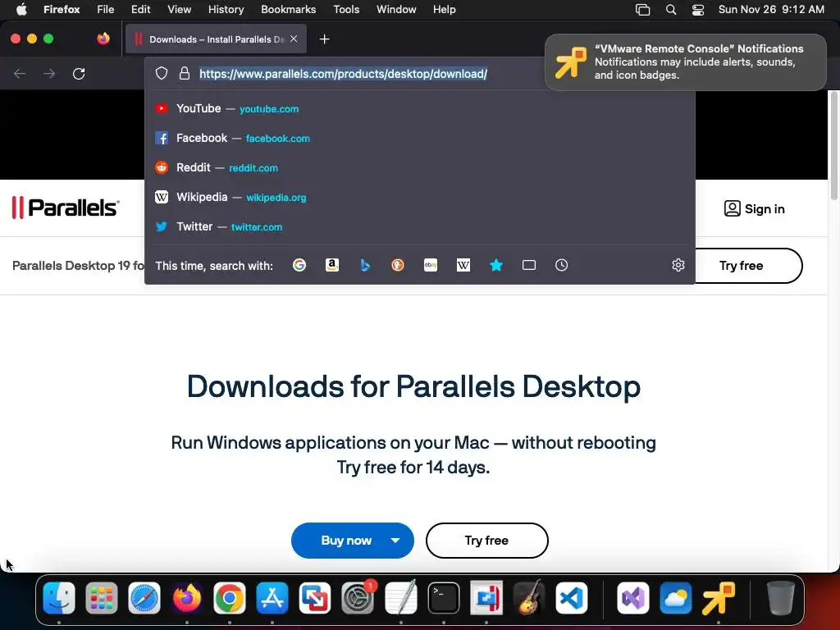
Task: Select Twitter suggestion in dropdown
Action: point(420,226)
